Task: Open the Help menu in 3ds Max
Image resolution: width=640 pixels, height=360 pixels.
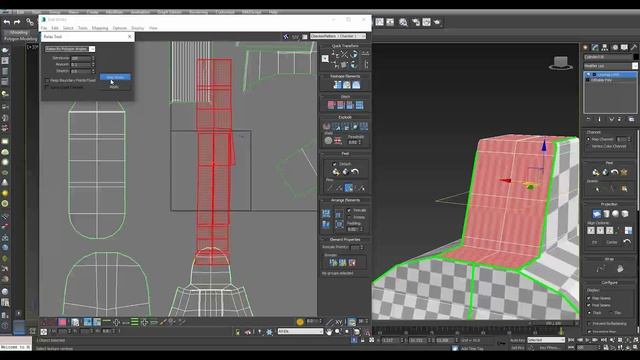Action: point(273,12)
